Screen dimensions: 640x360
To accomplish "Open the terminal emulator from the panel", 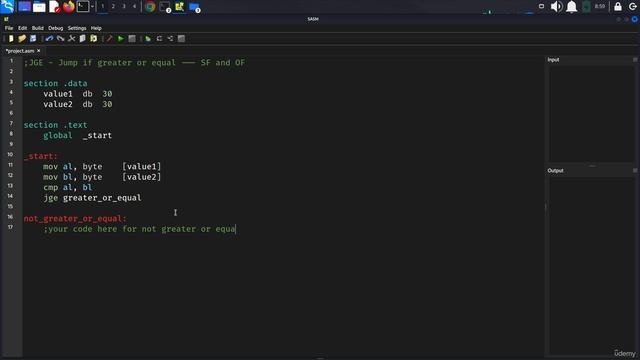I will [x=83, y=7].
